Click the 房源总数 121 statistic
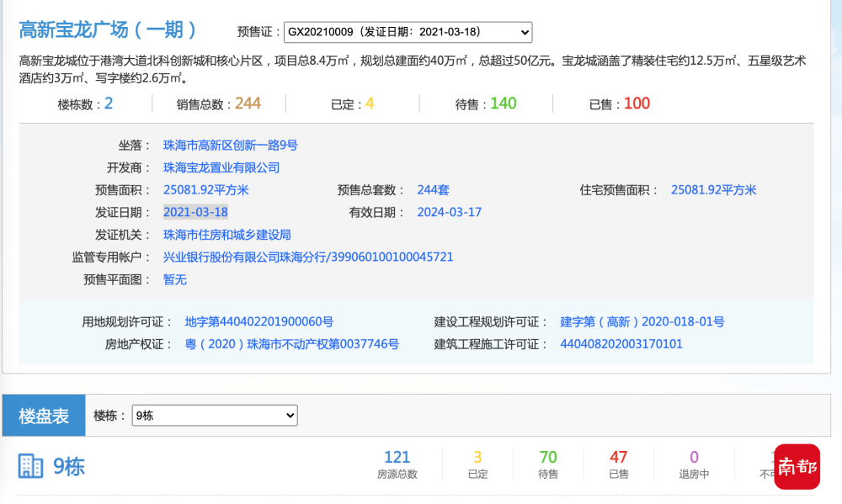Image resolution: width=842 pixels, height=504 pixels. tap(397, 458)
